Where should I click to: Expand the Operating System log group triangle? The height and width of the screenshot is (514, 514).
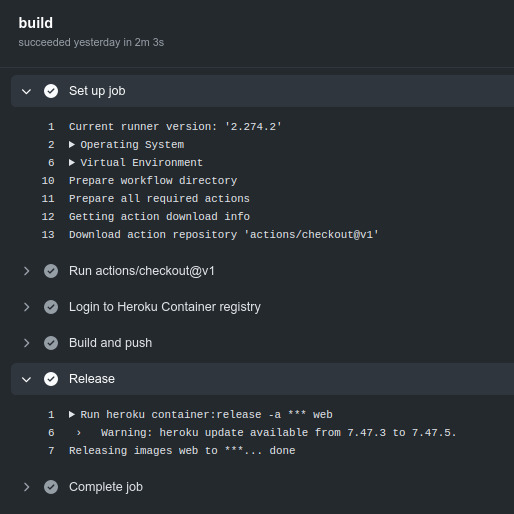tap(72, 144)
